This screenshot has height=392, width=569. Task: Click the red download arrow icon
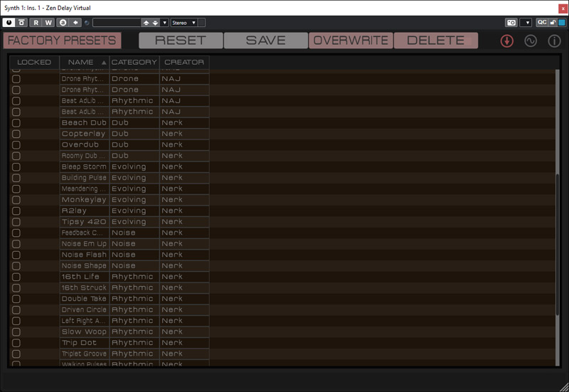(x=507, y=41)
